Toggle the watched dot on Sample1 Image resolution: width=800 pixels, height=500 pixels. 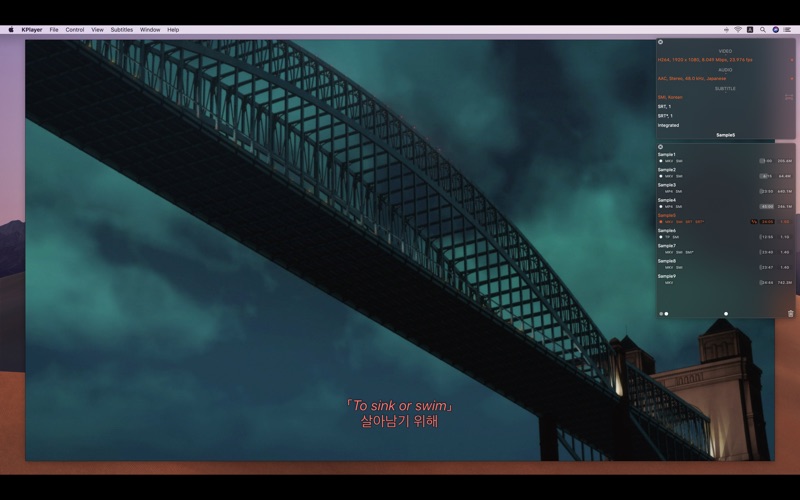tap(661, 161)
